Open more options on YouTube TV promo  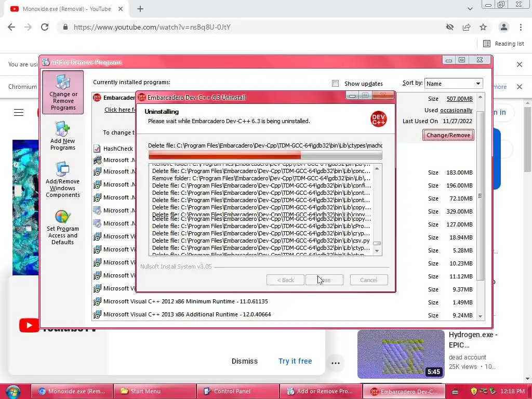335,363
